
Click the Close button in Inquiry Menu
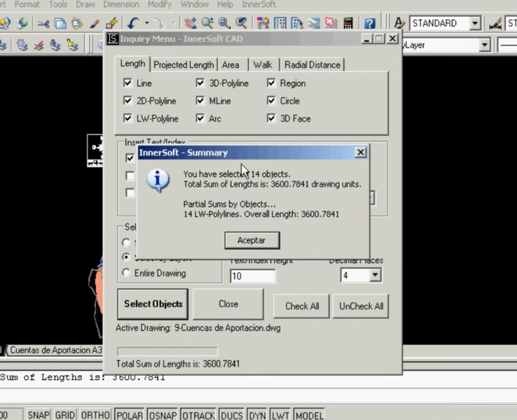pyautogui.click(x=228, y=304)
